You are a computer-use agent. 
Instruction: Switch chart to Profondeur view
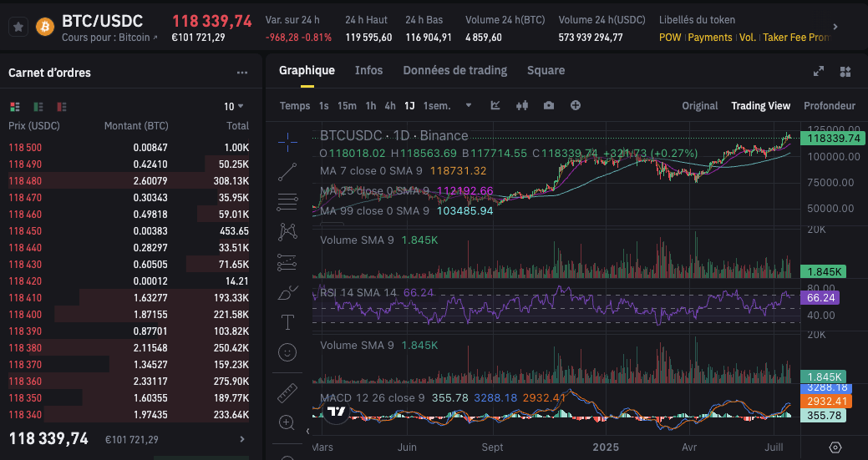coord(830,105)
